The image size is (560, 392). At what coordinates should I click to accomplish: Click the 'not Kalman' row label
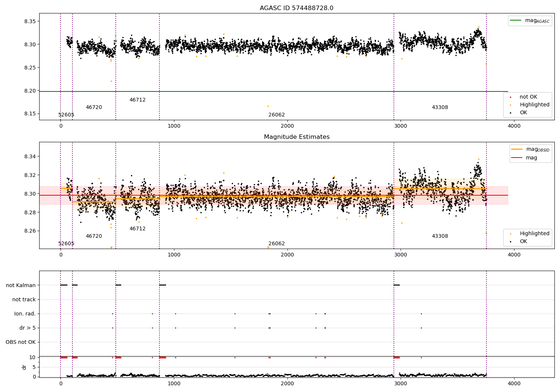click(x=21, y=286)
